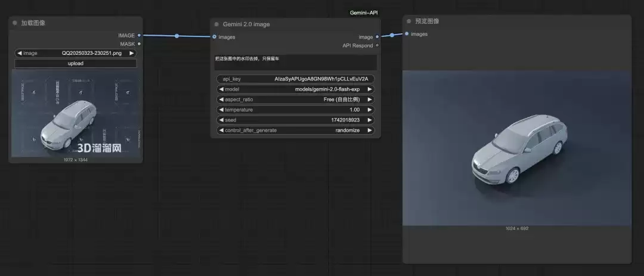644x276 pixels.
Task: Click the Gemini-API badge label
Action: (364, 13)
